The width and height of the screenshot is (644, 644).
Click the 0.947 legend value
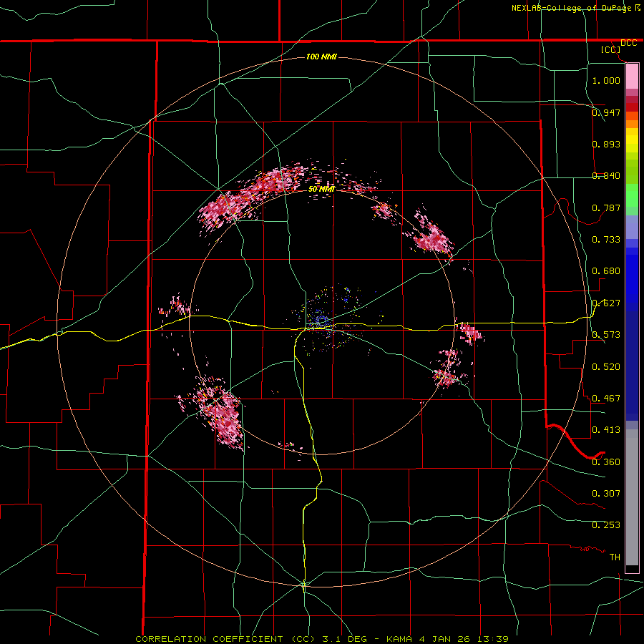(x=606, y=112)
